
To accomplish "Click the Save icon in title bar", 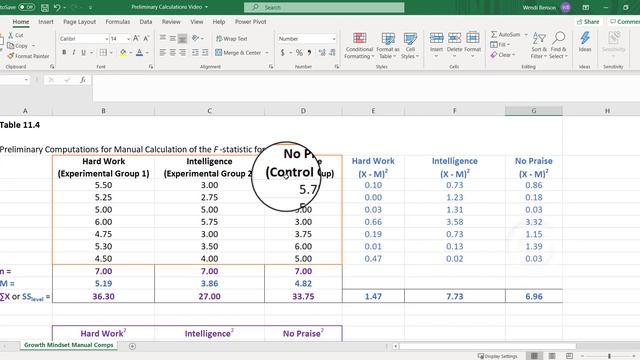I will click(x=45, y=7).
